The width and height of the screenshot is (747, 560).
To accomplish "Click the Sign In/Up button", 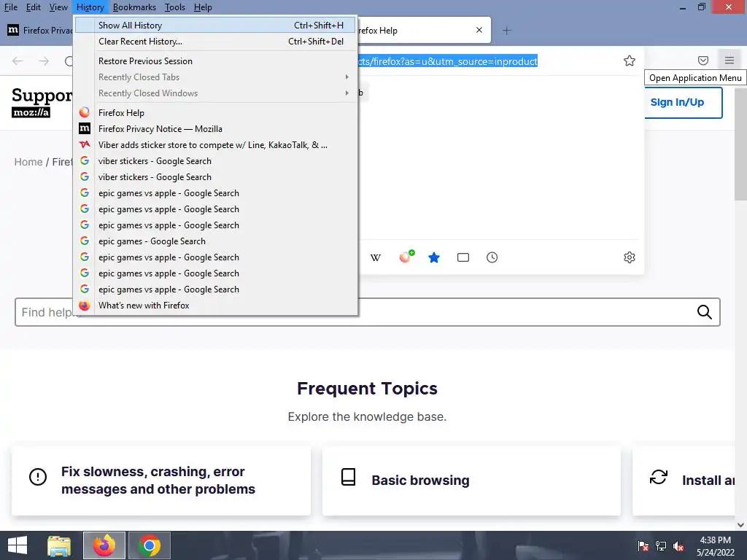I will point(683,102).
